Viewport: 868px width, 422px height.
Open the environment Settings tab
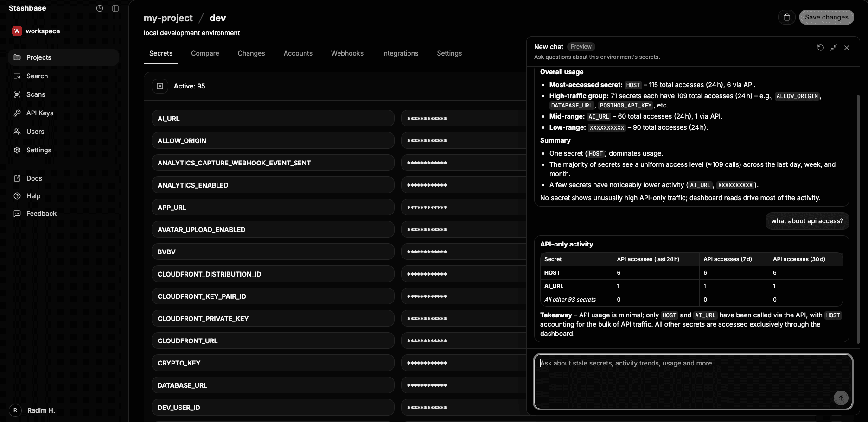449,53
